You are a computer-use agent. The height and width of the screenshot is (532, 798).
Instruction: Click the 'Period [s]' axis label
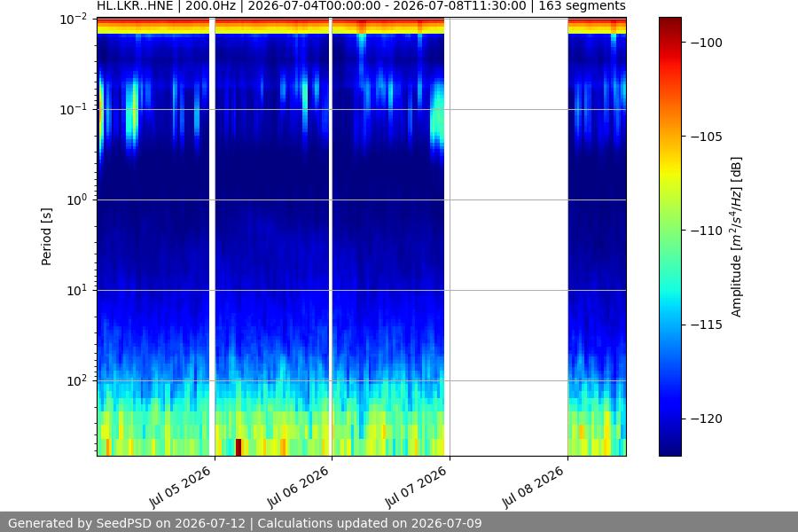pyautogui.click(x=46, y=237)
